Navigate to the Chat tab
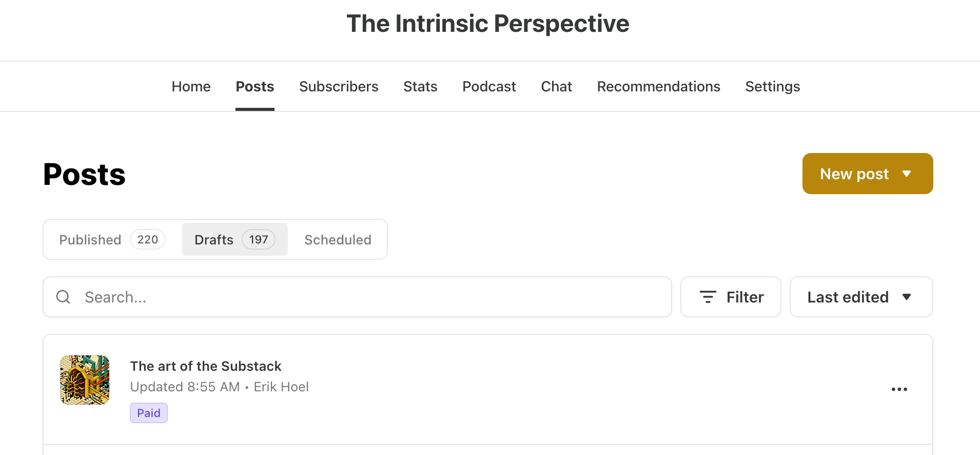 [x=556, y=86]
